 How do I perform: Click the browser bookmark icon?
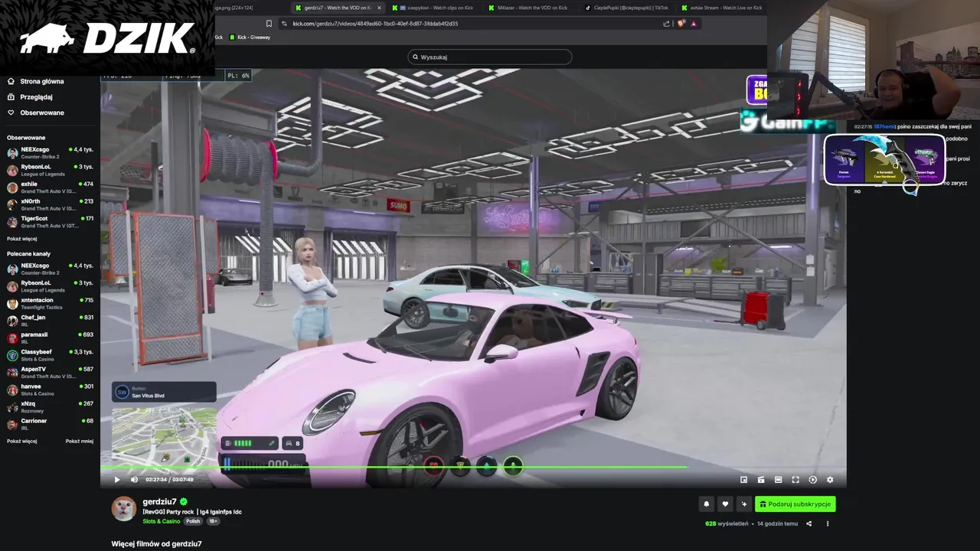click(x=269, y=24)
